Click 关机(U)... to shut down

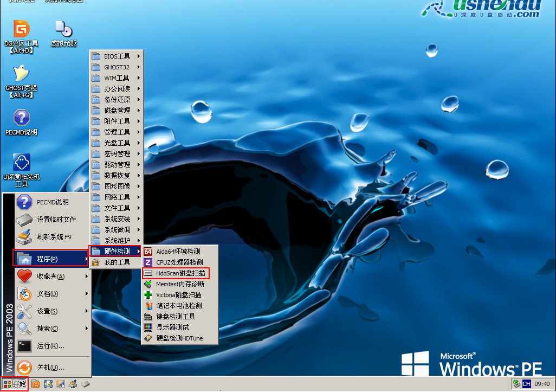[53, 368]
